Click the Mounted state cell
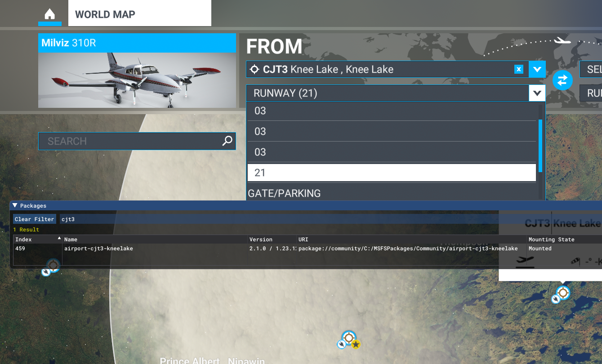602x364 pixels. pyautogui.click(x=540, y=249)
